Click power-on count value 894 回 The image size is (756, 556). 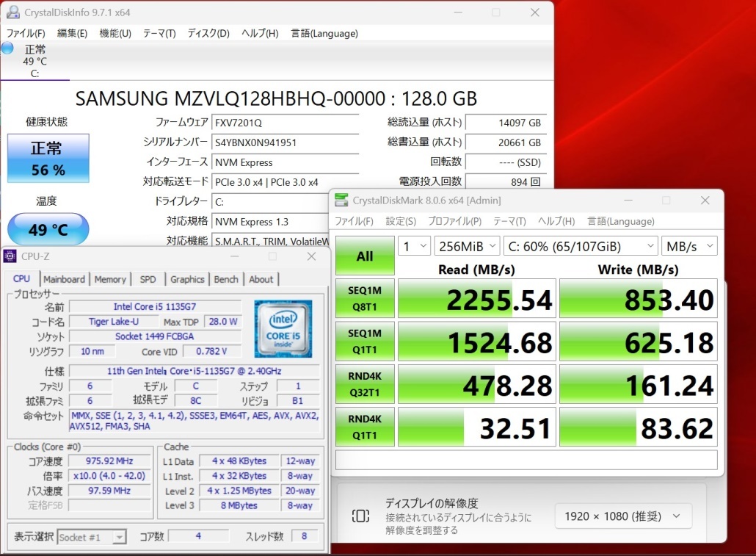(x=506, y=182)
